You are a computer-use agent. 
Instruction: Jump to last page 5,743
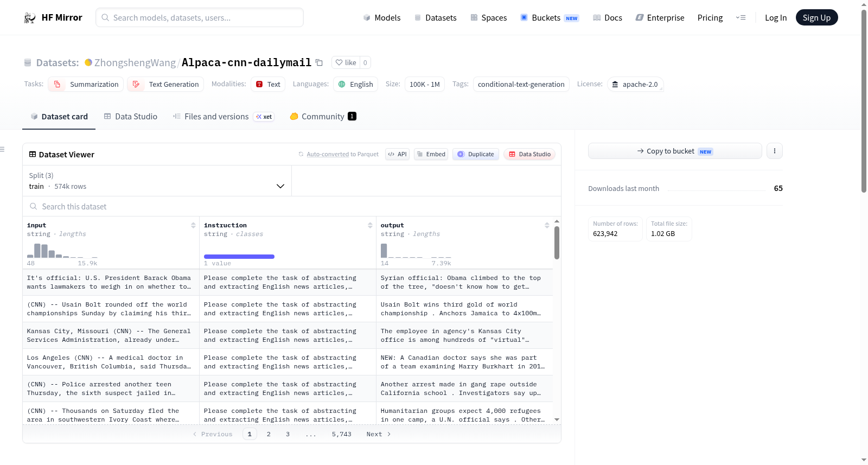[342, 434]
